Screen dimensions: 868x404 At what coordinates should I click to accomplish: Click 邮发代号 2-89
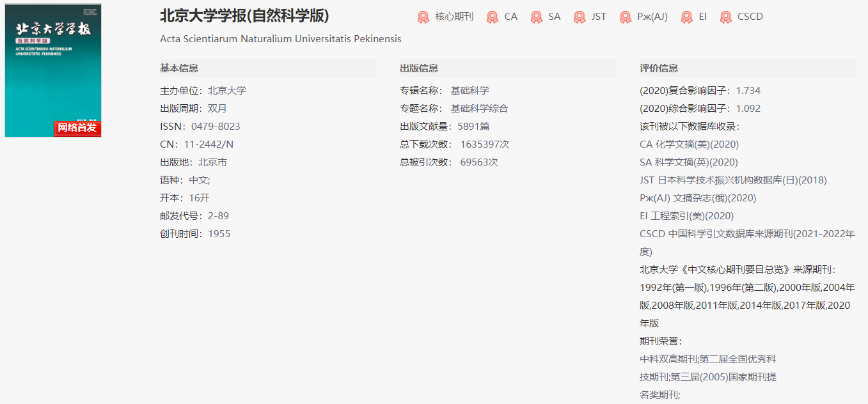coord(194,216)
